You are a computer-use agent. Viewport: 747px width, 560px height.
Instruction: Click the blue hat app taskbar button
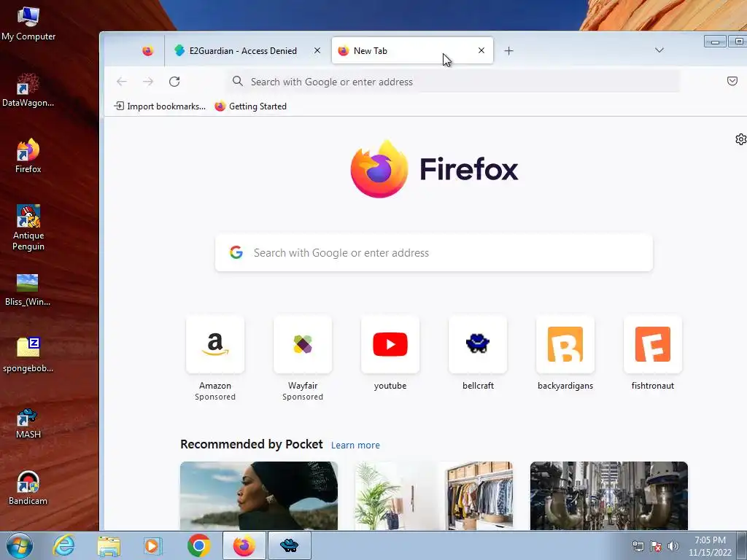[x=289, y=545]
